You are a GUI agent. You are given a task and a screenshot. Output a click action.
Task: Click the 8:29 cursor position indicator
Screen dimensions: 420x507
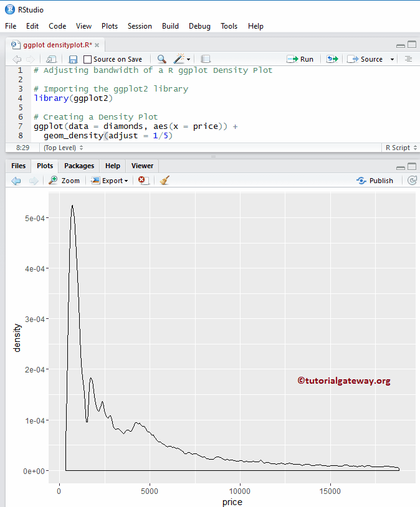[22, 148]
